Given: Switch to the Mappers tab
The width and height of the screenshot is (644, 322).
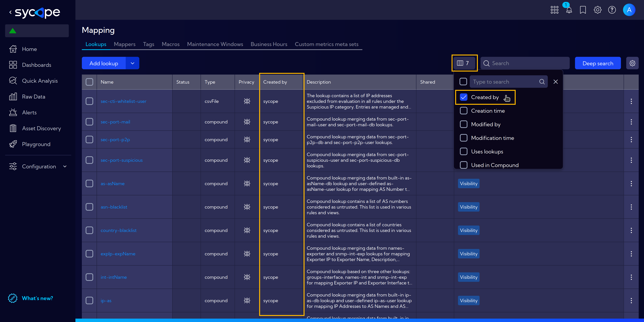Looking at the screenshot, I should [125, 44].
